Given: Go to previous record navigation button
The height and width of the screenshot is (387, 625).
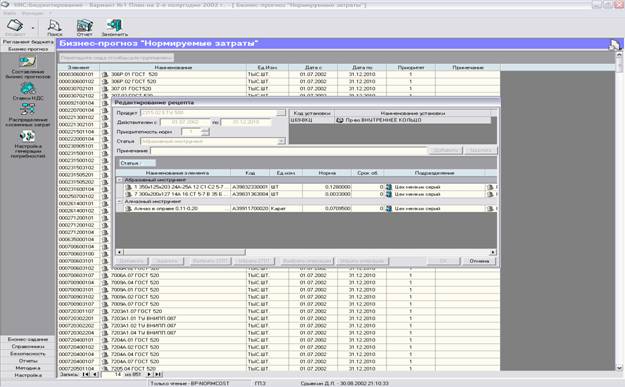Looking at the screenshot, I should 95,374.
